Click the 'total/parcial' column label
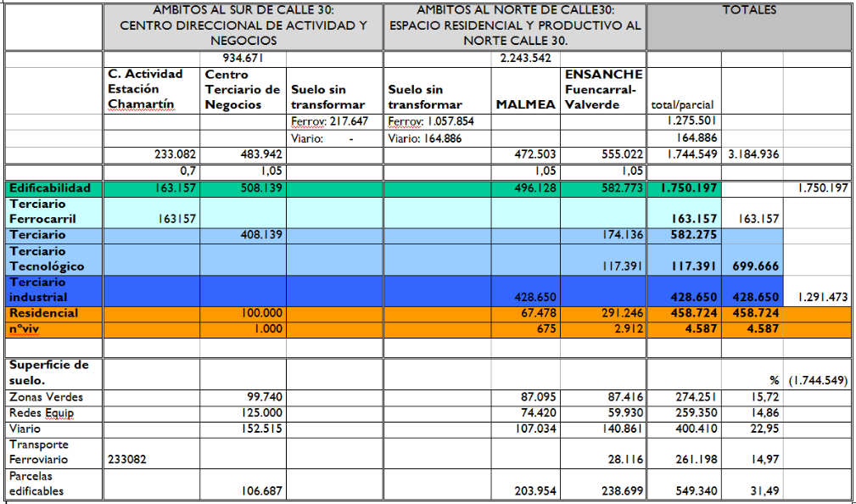 click(x=682, y=105)
